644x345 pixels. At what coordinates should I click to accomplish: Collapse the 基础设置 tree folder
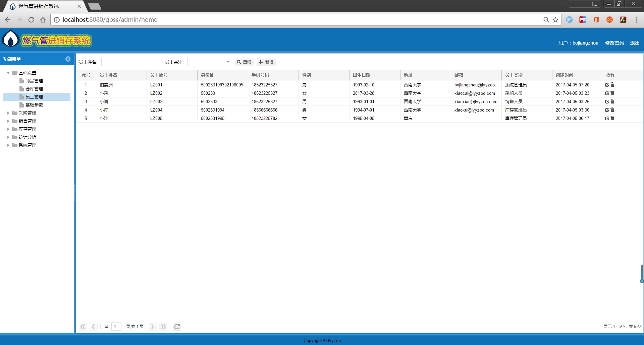(x=8, y=73)
